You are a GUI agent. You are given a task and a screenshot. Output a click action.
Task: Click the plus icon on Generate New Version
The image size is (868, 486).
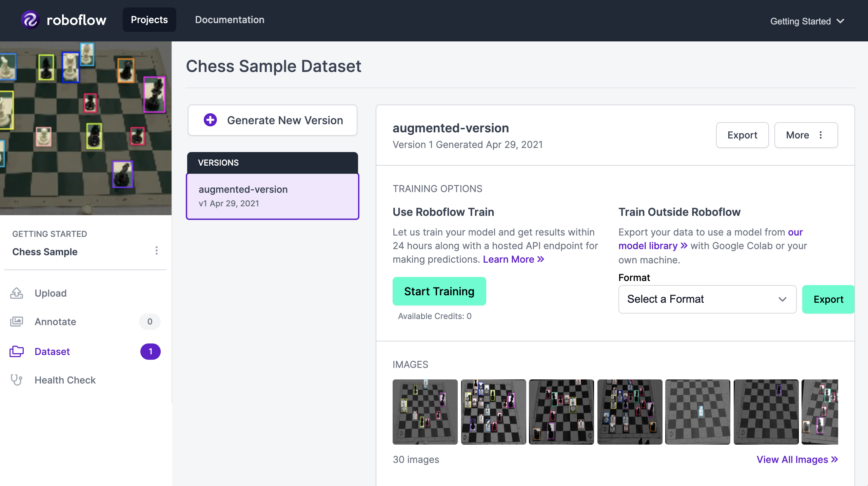point(210,120)
